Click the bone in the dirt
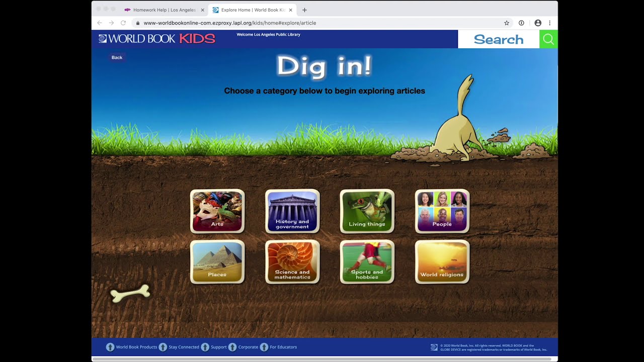 pyautogui.click(x=130, y=294)
